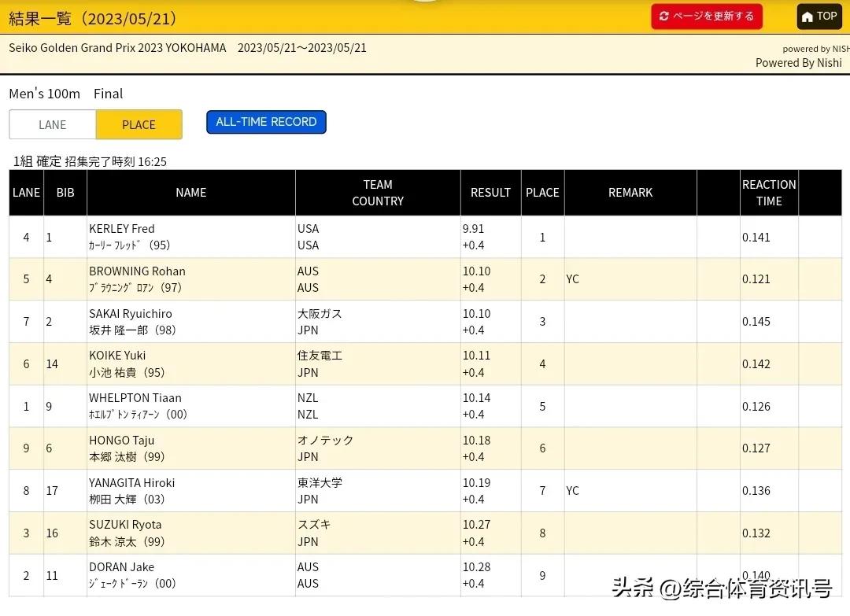Click the TOP button in the header
The height and width of the screenshot is (616, 850).
(x=819, y=16)
